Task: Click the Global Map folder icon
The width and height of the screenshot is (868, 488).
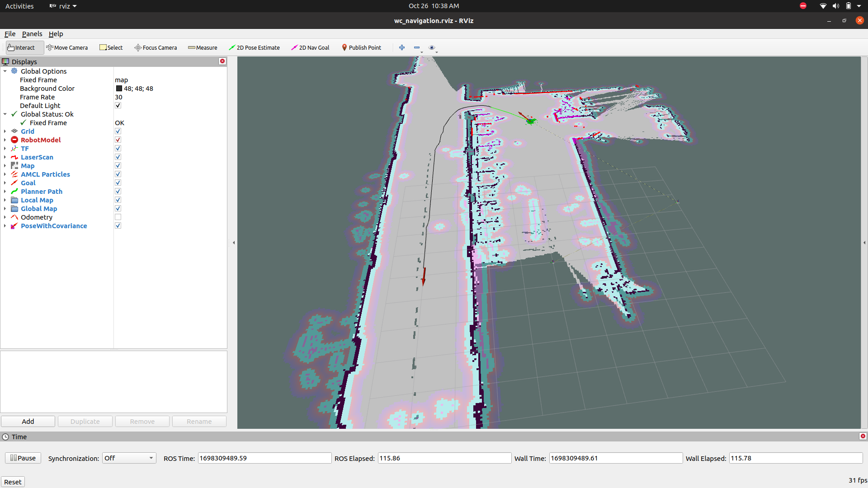Action: coord(14,208)
